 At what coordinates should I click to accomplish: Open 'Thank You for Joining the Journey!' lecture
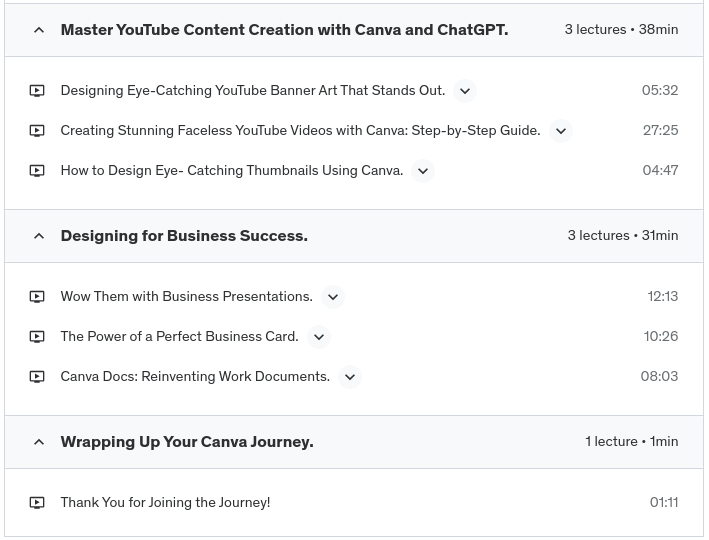[x=165, y=503]
